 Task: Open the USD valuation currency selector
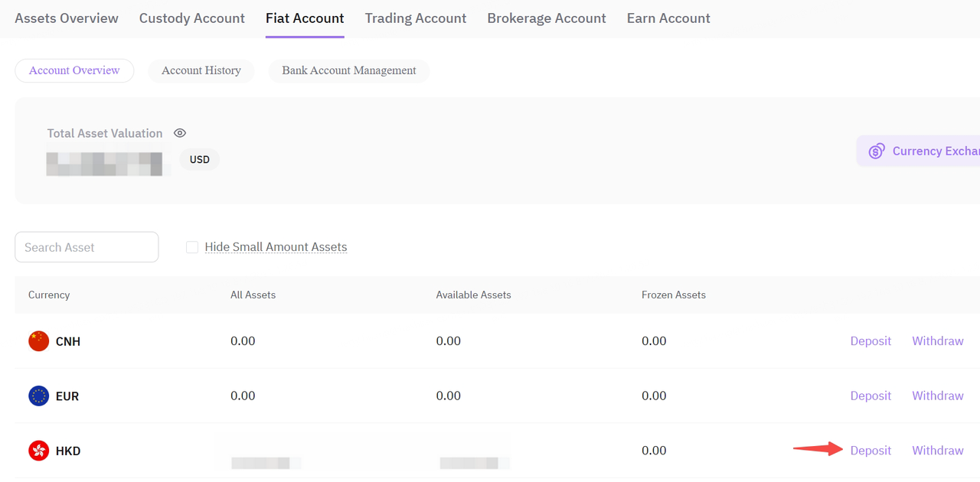pyautogui.click(x=200, y=160)
